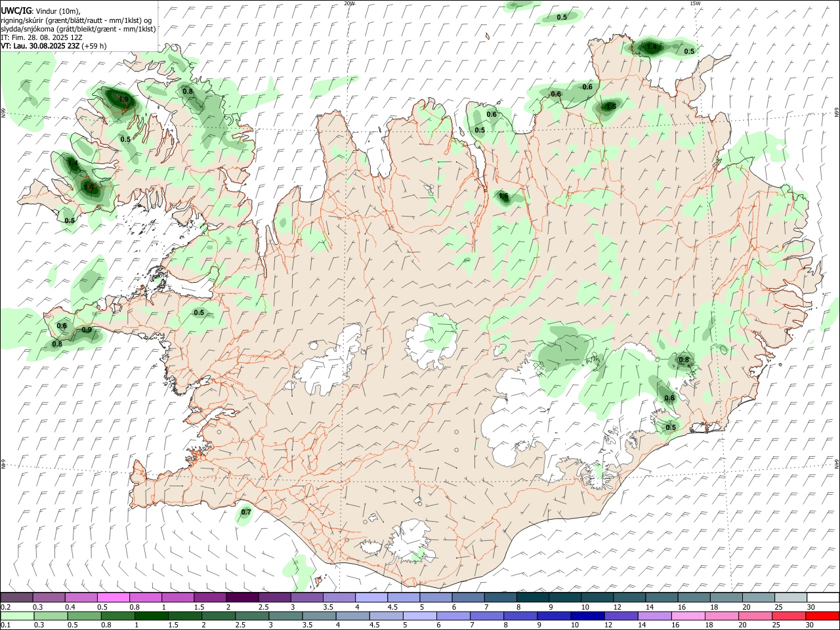Click the 1.9 rainfall value in the Westfjords
Screen dimensions: 840x630
click(123, 100)
